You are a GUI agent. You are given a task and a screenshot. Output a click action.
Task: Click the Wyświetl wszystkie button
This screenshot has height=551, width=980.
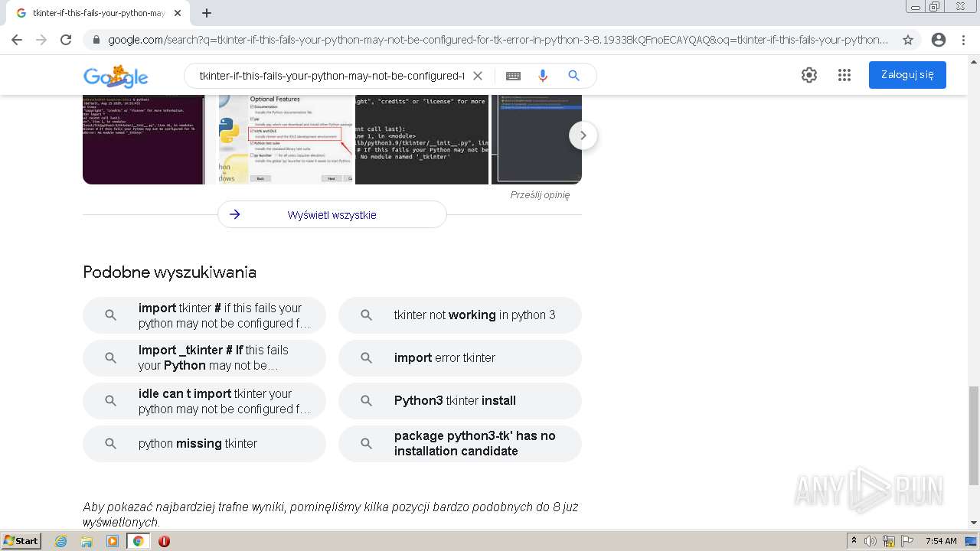coord(332,214)
